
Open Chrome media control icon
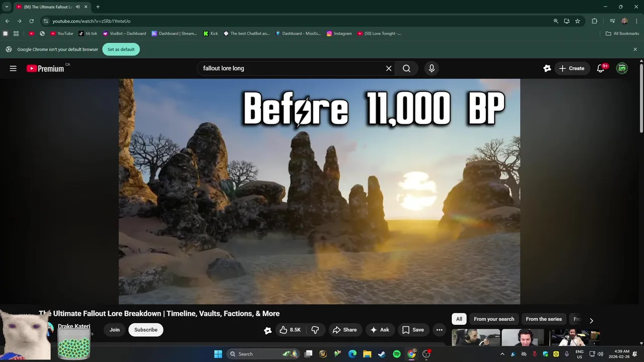click(x=612, y=21)
